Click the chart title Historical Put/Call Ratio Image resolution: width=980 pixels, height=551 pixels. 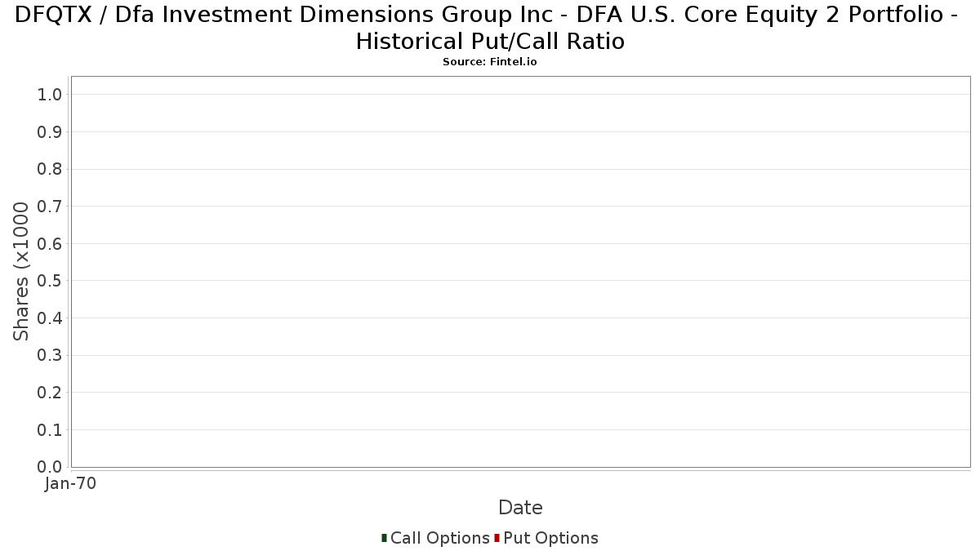490,41
